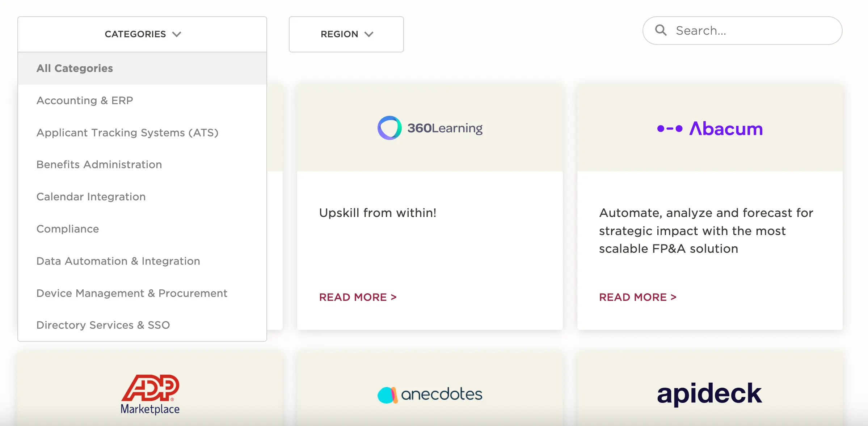Choose Calendar Integration category
Image resolution: width=868 pixels, height=426 pixels.
point(142,197)
